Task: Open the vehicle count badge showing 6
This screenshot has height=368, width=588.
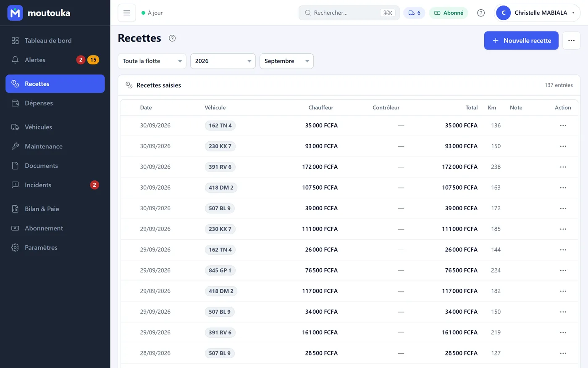Action: click(414, 13)
